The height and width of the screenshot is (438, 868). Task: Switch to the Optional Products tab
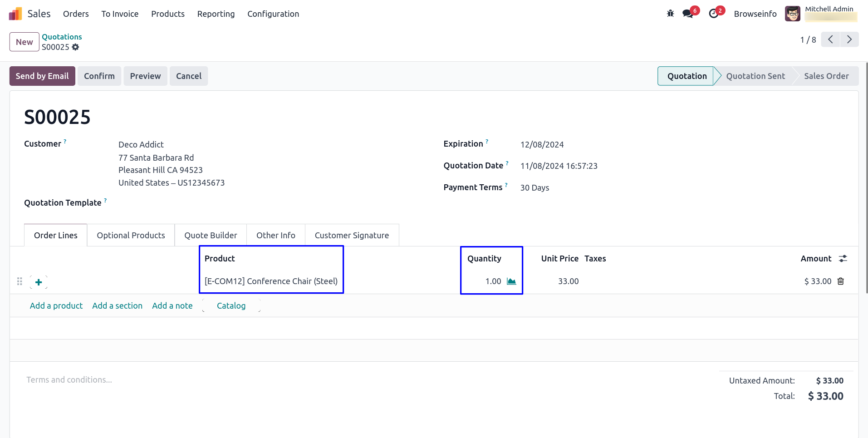[x=131, y=235]
